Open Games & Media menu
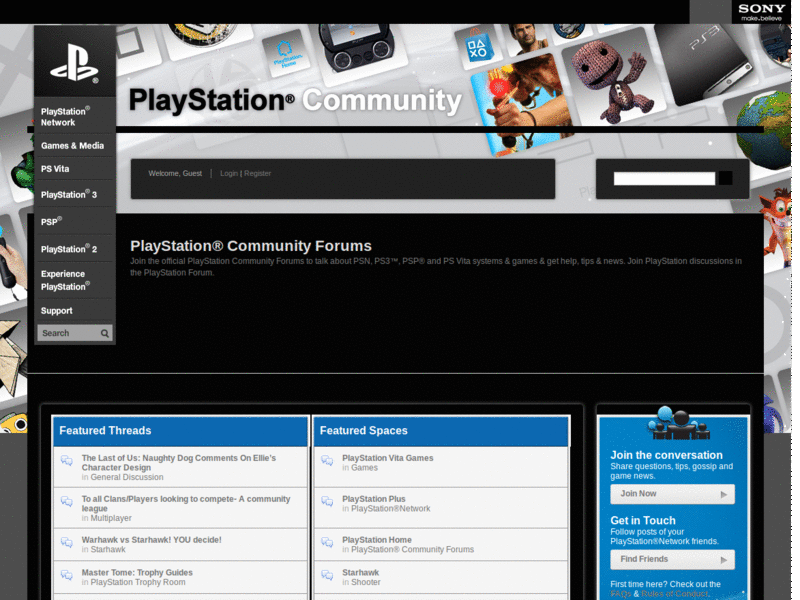800x600 pixels. click(x=72, y=146)
